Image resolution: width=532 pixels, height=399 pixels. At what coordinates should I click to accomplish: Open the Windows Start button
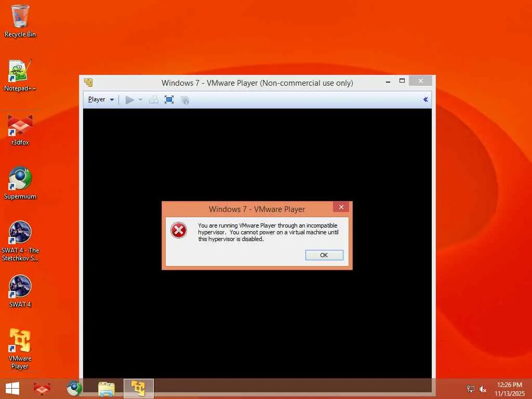pos(12,389)
